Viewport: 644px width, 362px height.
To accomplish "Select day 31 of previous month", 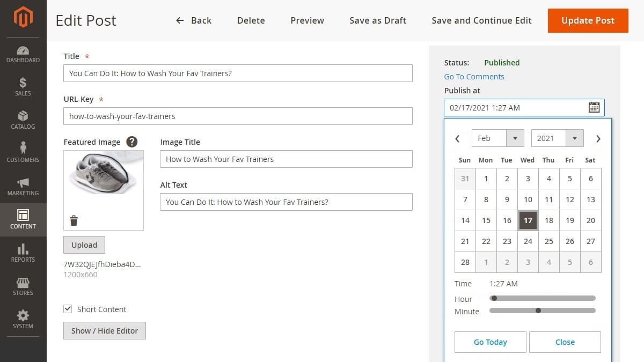I will click(x=465, y=179).
